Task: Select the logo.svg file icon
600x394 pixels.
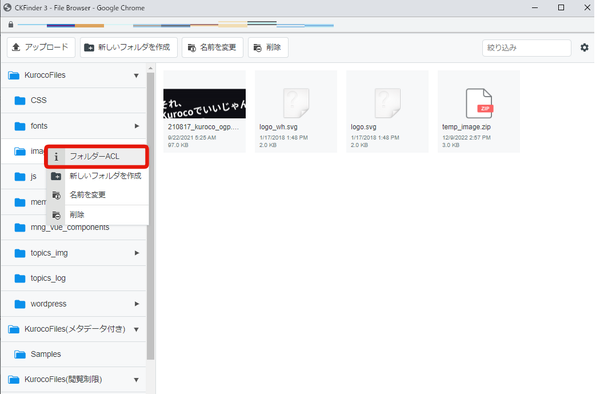Action: pos(387,103)
